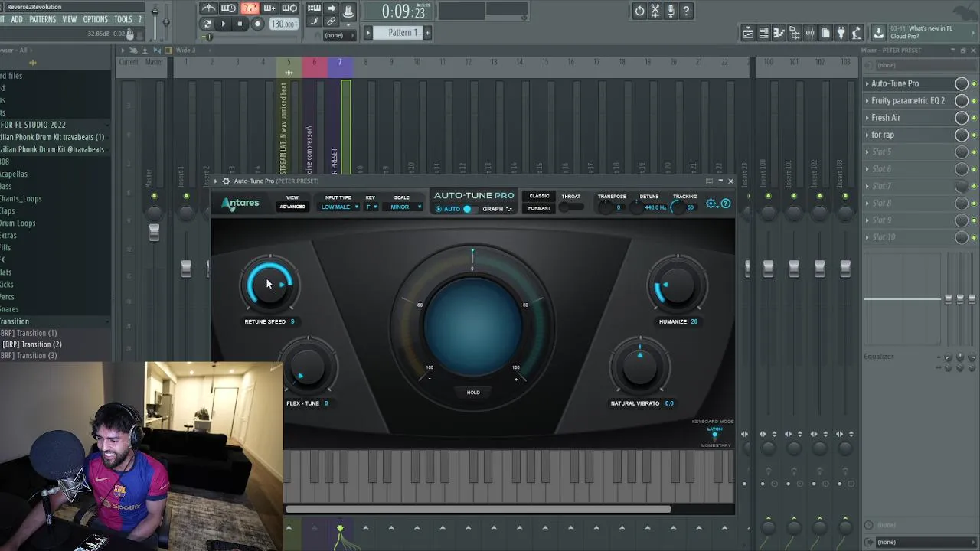Image resolution: width=980 pixels, height=551 pixels.
Task: Open [BRP] Transition (2) in browser
Action: tap(31, 344)
